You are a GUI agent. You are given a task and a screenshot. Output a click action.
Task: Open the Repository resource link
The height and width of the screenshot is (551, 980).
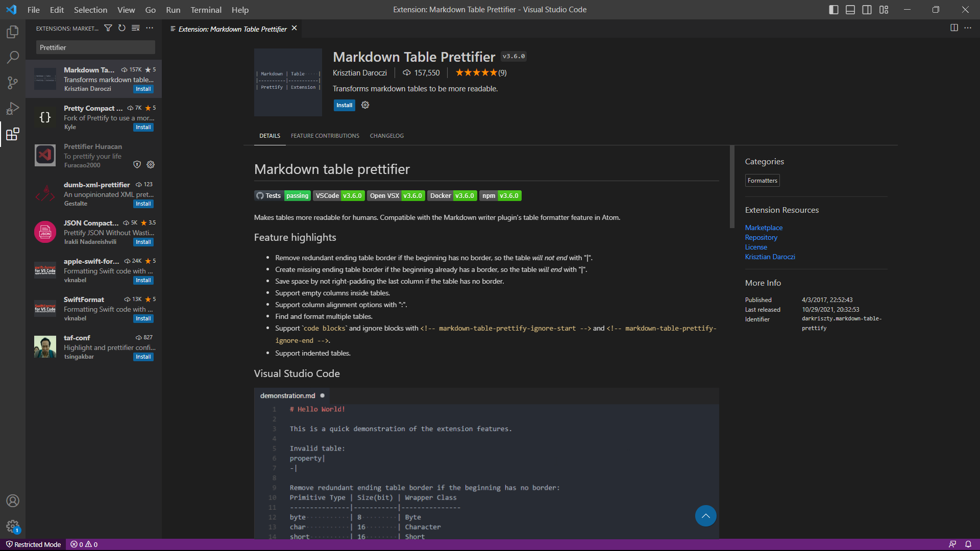[x=761, y=237]
